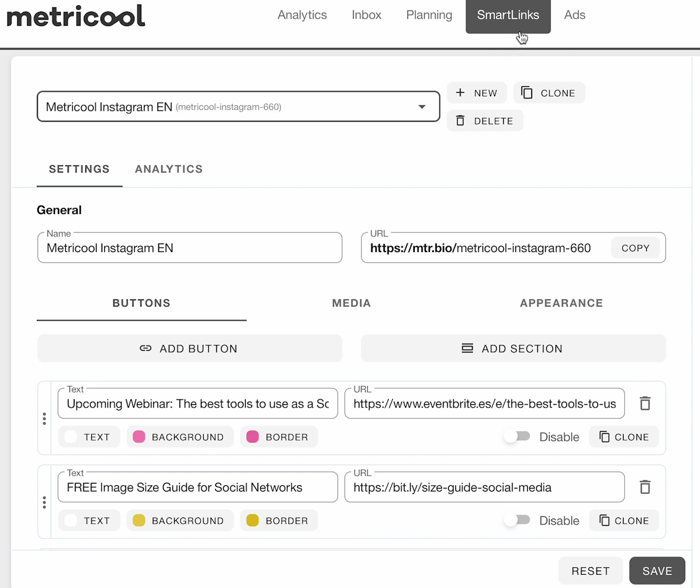This screenshot has width=700, height=588.
Task: Delete the FREE Image Size Guide button via trash icon
Action: [645, 487]
